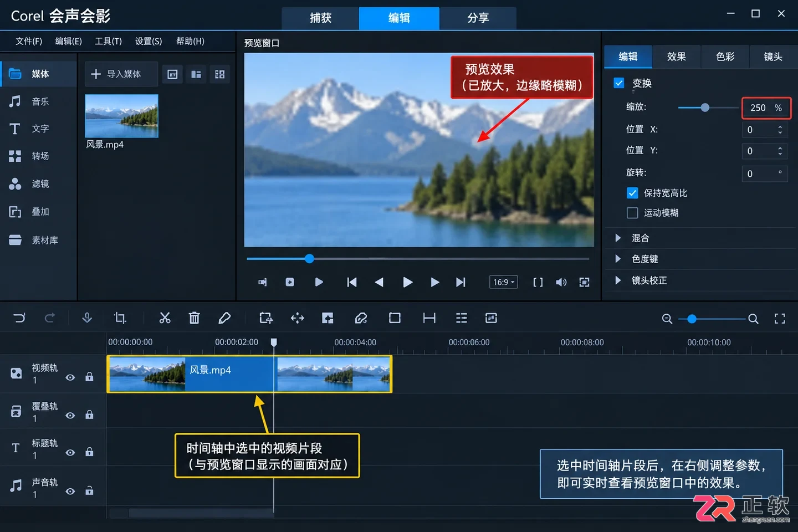Click the 导入媒体 button
Image resolution: width=798 pixels, height=532 pixels.
tap(121, 74)
